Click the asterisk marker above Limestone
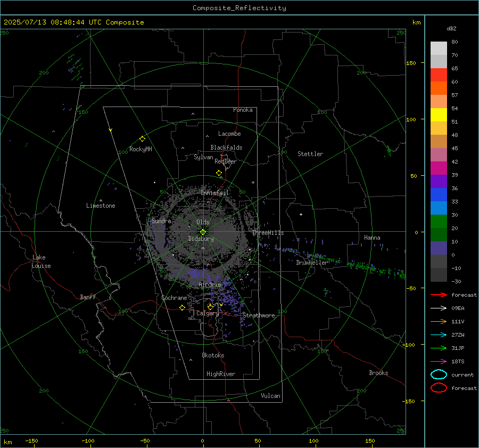The image size is (479, 448). coord(101,201)
